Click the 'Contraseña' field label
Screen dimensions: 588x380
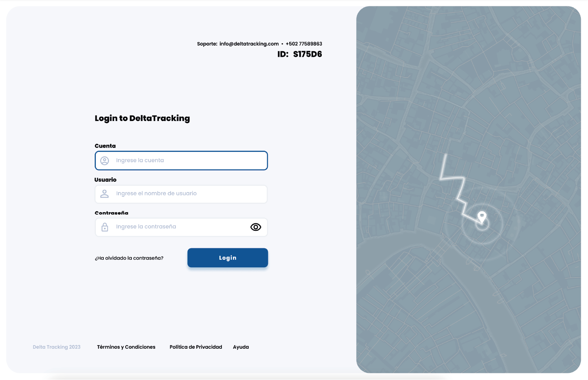[x=112, y=213]
